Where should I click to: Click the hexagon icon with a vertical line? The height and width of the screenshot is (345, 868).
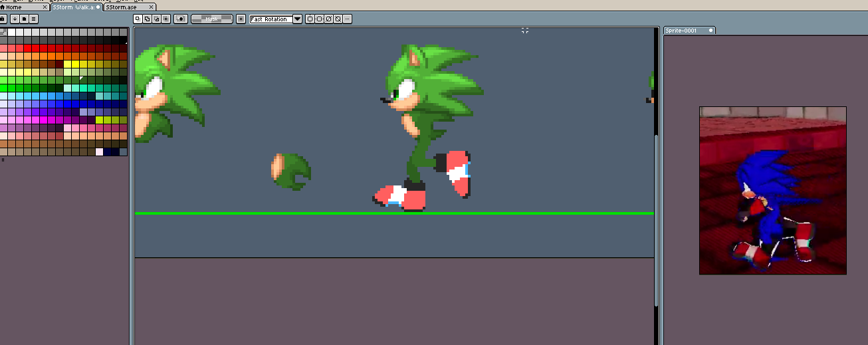point(310,19)
